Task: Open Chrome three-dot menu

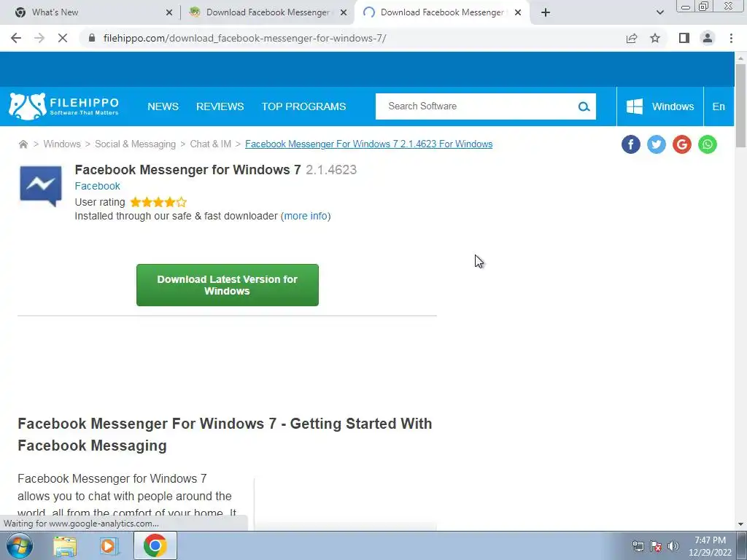Action: (731, 38)
